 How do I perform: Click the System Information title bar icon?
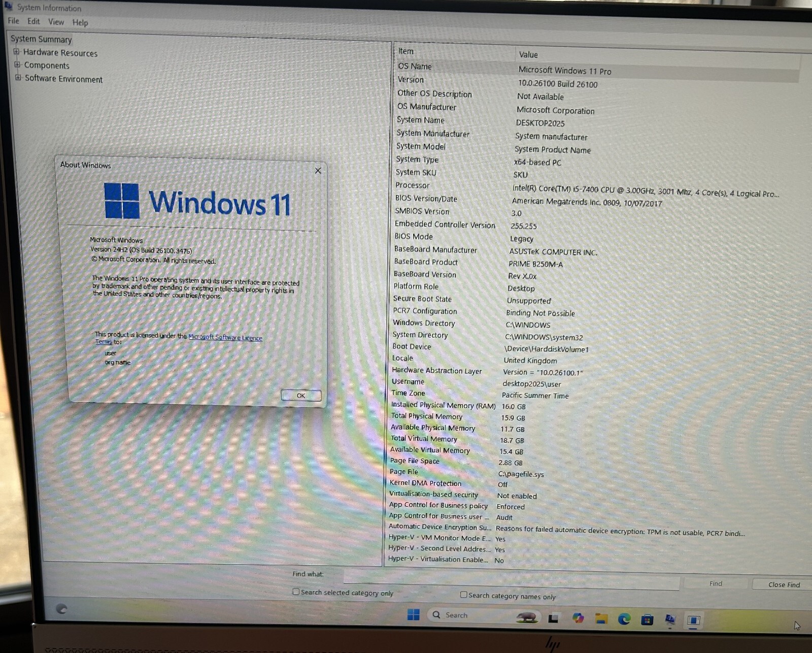9,6
